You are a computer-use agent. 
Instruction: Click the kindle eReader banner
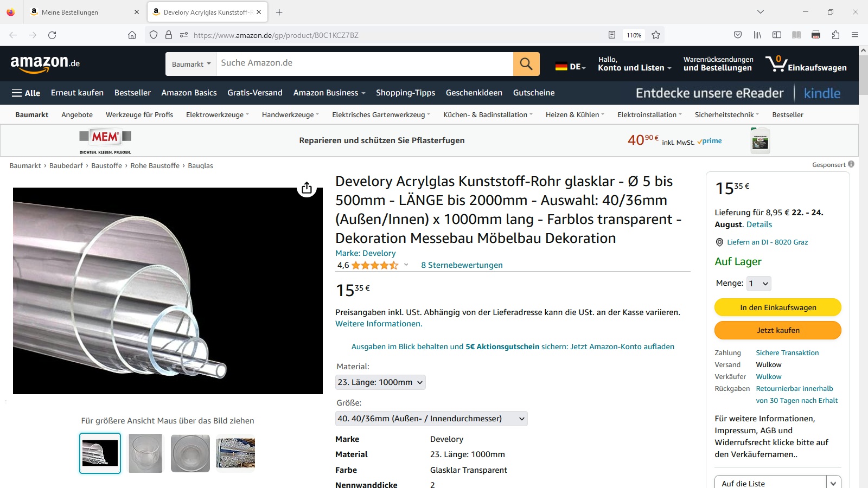(738, 93)
